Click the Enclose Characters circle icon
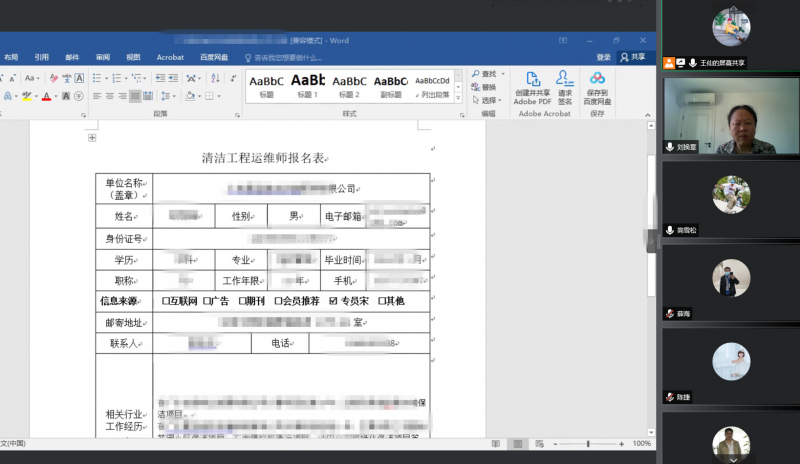The height and width of the screenshot is (464, 800). (79, 96)
